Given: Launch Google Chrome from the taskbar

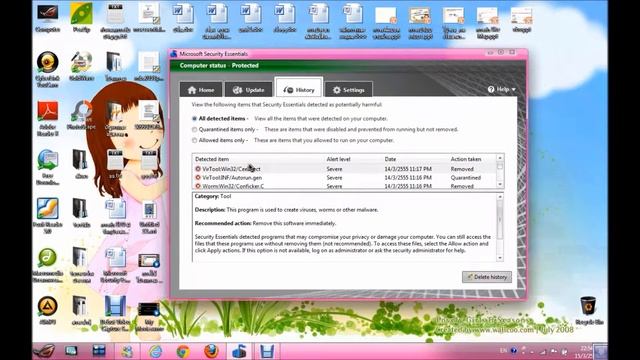Looking at the screenshot, I should [183, 351].
